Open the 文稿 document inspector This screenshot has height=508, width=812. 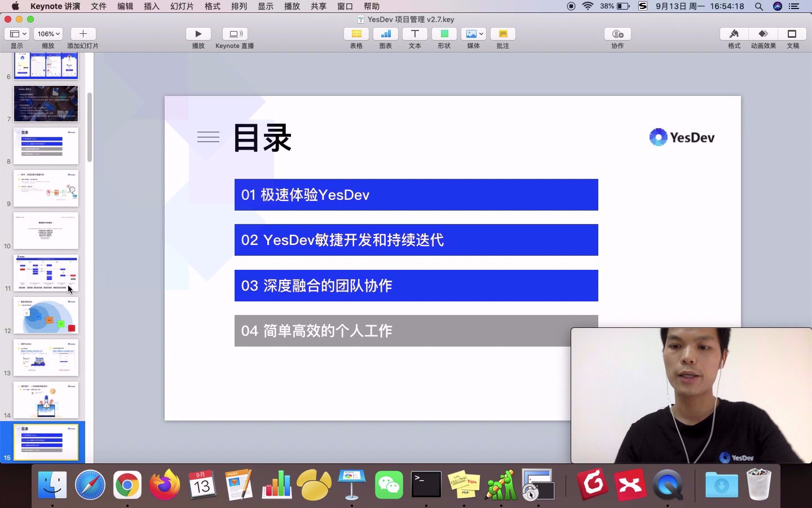click(793, 34)
